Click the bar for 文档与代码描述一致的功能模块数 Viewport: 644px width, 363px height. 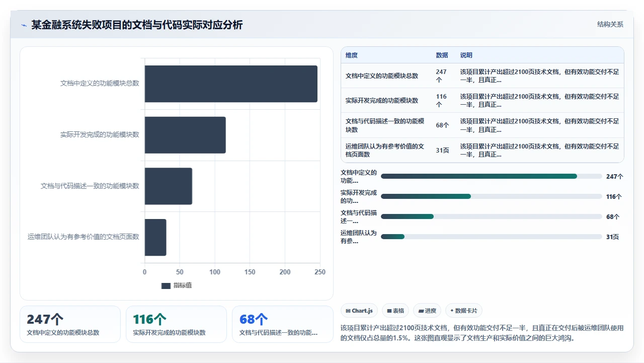pos(169,186)
